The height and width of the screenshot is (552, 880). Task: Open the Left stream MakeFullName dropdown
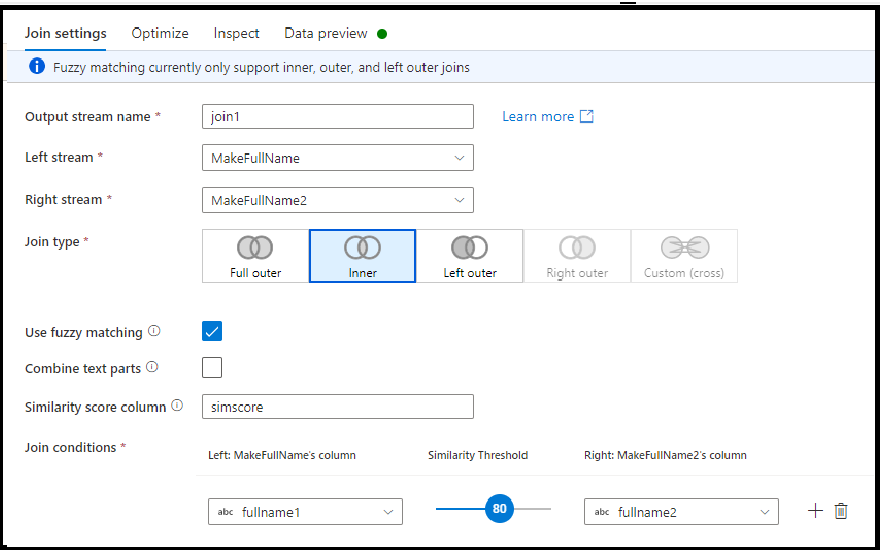[x=338, y=158]
